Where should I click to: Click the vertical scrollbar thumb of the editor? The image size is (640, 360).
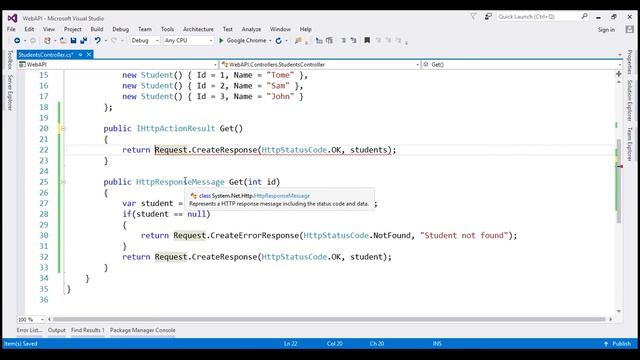pos(619,181)
